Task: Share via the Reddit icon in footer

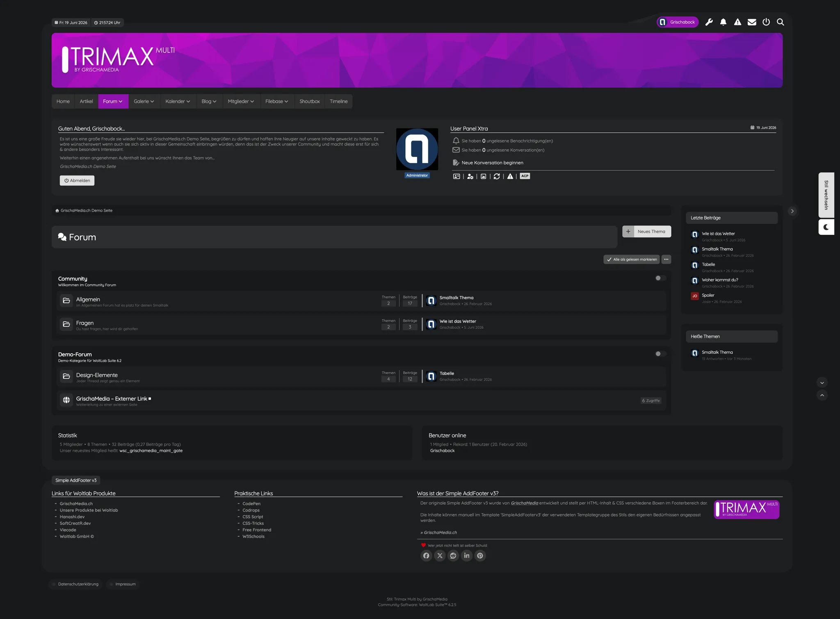Action: pos(453,555)
